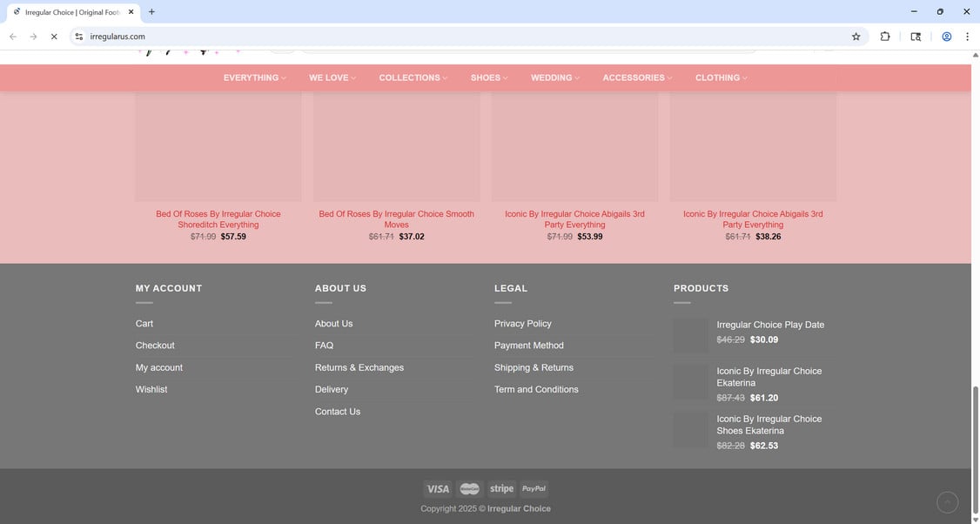Open the FAQ page
The width and height of the screenshot is (980, 524).
click(325, 346)
